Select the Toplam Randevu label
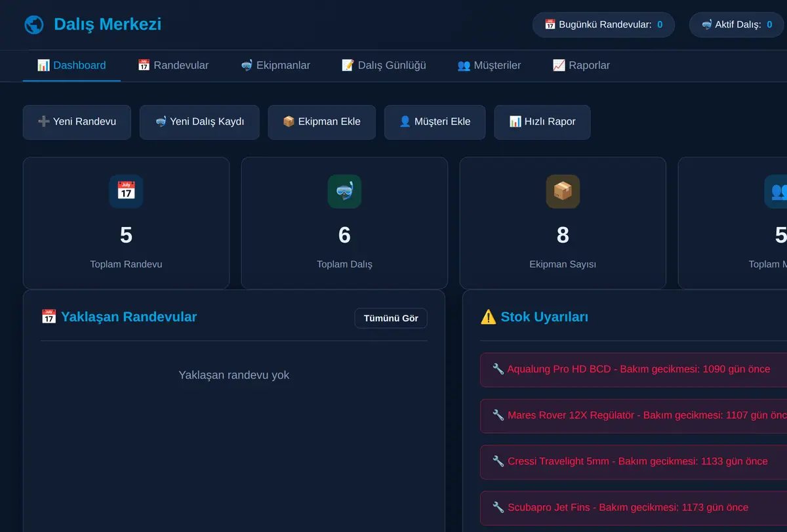 pyautogui.click(x=126, y=264)
